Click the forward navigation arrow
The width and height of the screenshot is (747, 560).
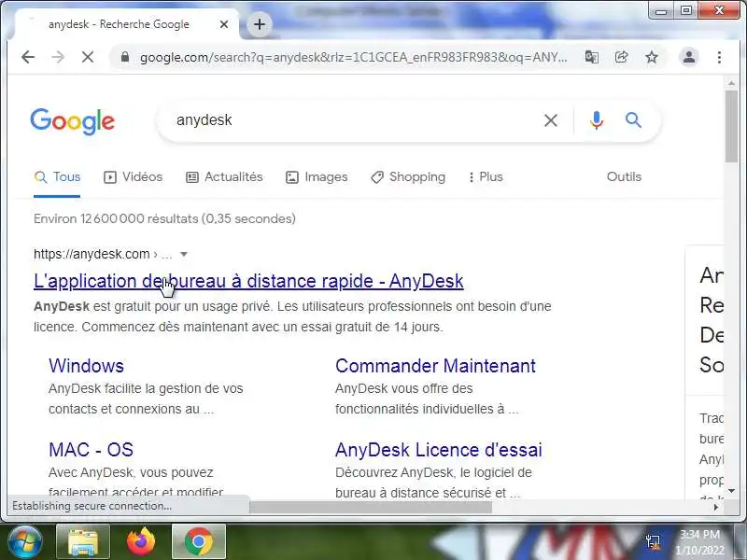click(x=58, y=57)
